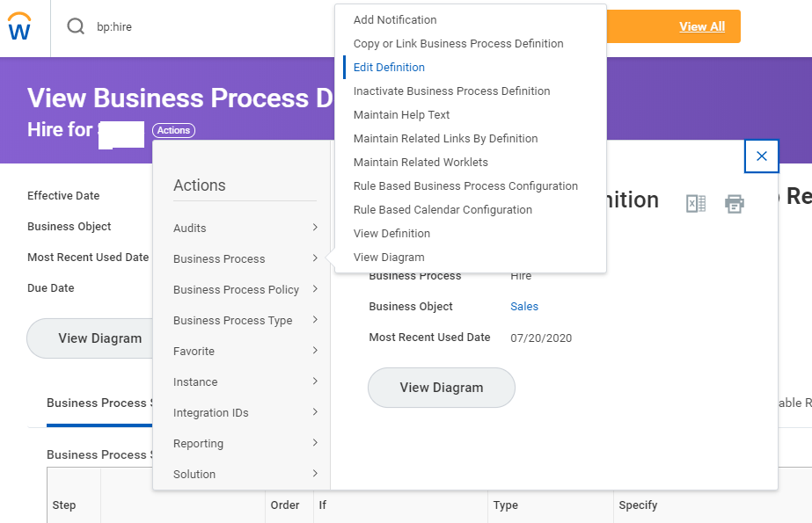The image size is (812, 523).
Task: Close the related actions popup
Action: point(761,156)
